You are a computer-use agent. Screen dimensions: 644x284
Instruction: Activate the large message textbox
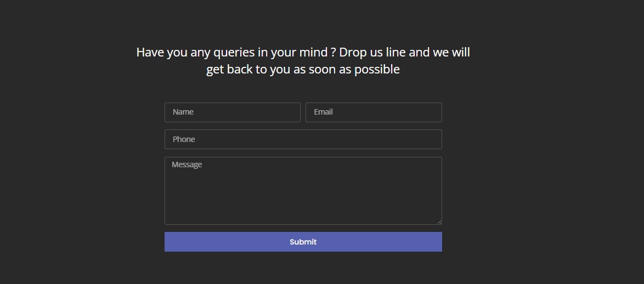click(303, 191)
